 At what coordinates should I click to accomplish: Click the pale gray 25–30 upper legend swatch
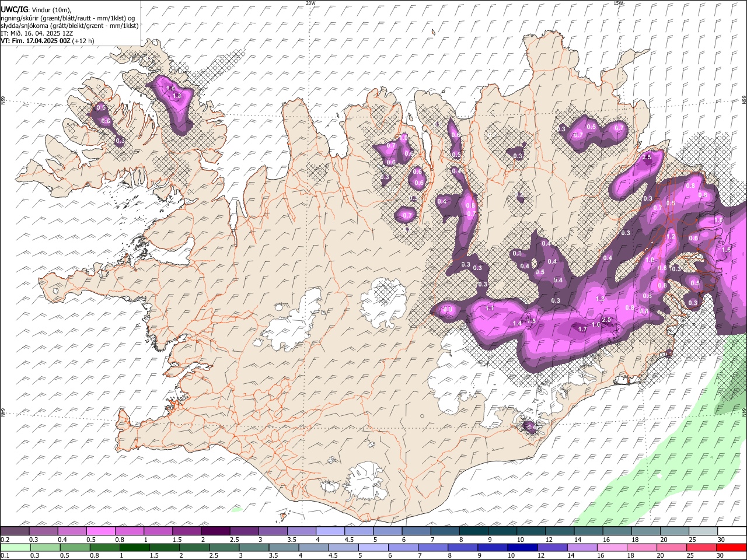click(703, 531)
